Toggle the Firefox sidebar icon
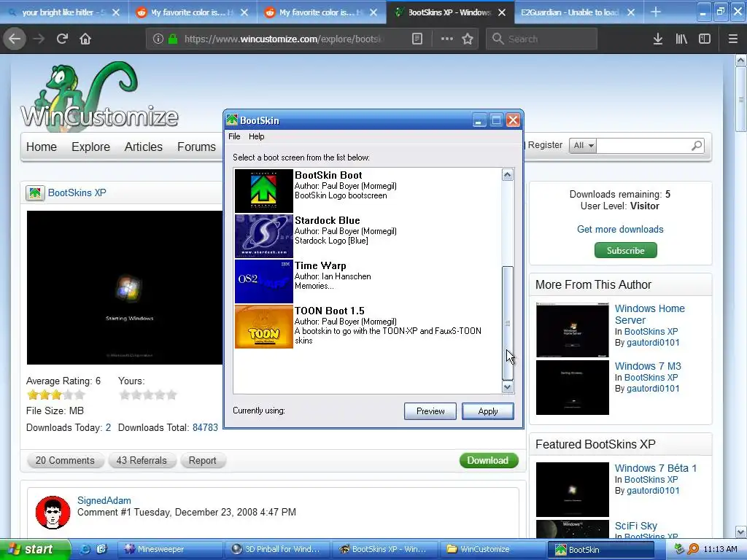This screenshot has height=560, width=747. 705,39
